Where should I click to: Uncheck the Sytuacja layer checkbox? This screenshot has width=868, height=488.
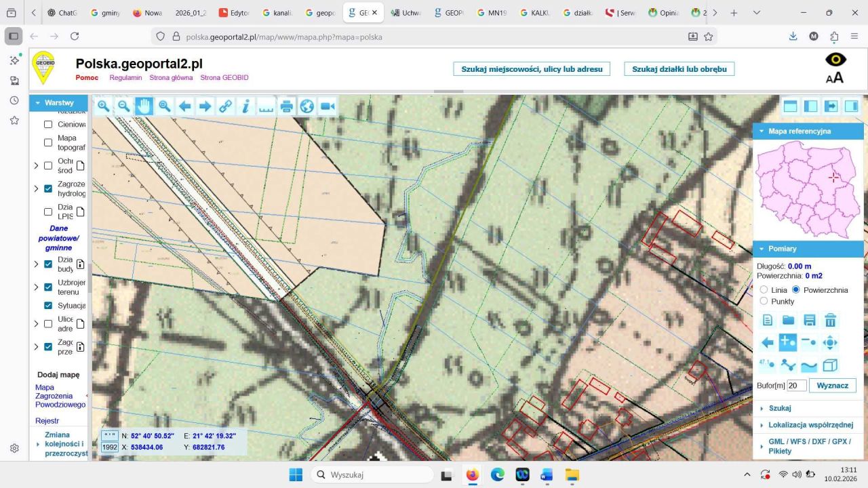pyautogui.click(x=48, y=305)
